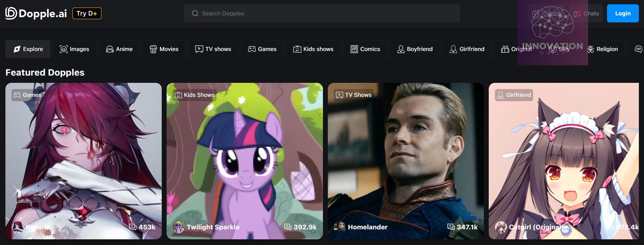Screen dimensions: 644x245
Task: Click the Explore feather icon
Action: click(x=17, y=49)
